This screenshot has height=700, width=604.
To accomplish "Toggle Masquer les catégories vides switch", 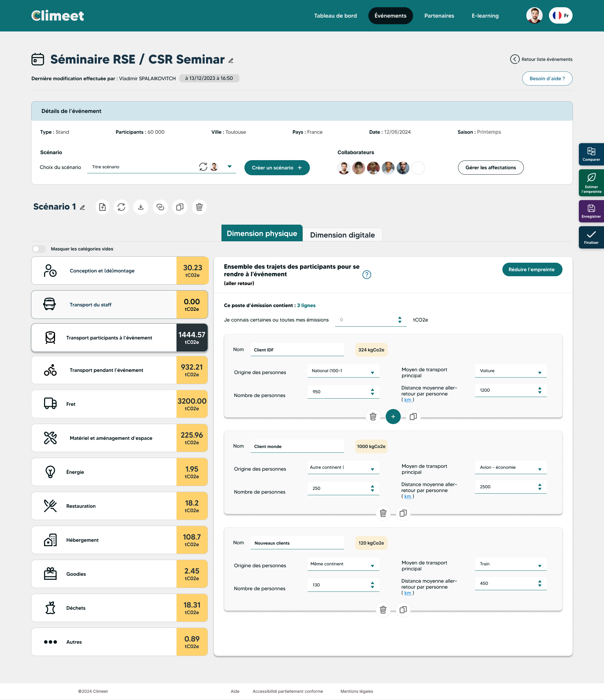I will tap(39, 249).
